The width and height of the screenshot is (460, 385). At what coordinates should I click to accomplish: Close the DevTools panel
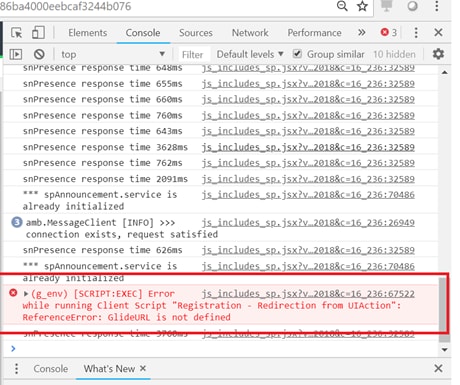pyautogui.click(x=438, y=33)
